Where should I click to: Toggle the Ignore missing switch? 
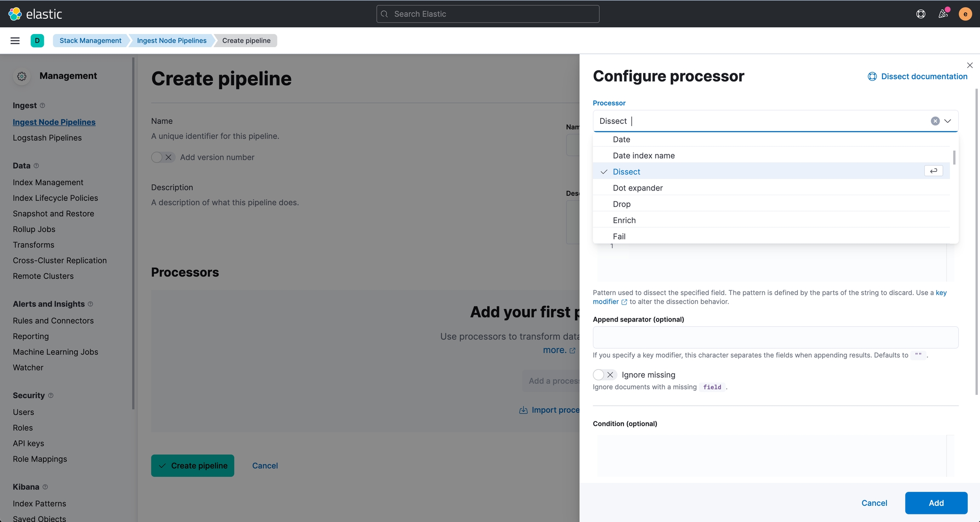(x=604, y=375)
